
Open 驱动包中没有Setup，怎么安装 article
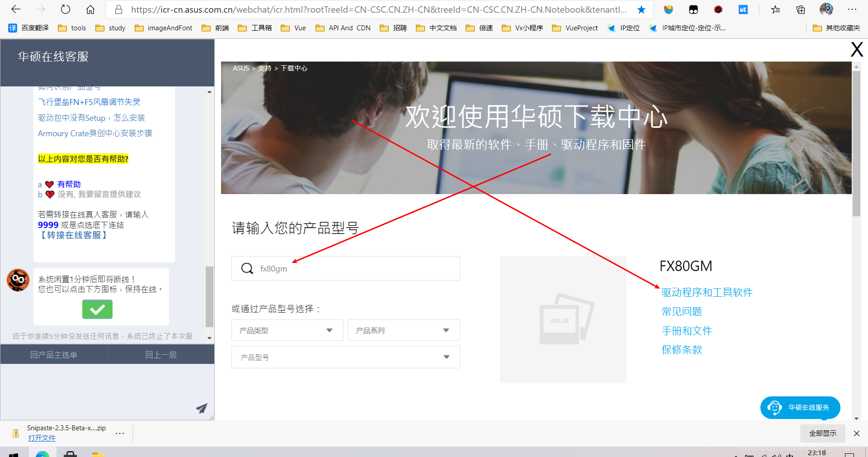tap(91, 118)
